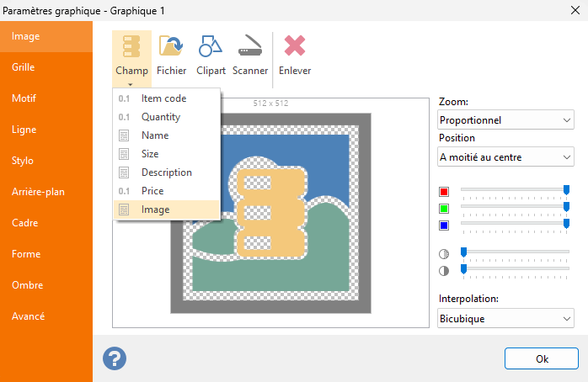Open help via question mark icon
The width and height of the screenshot is (588, 382).
point(115,358)
